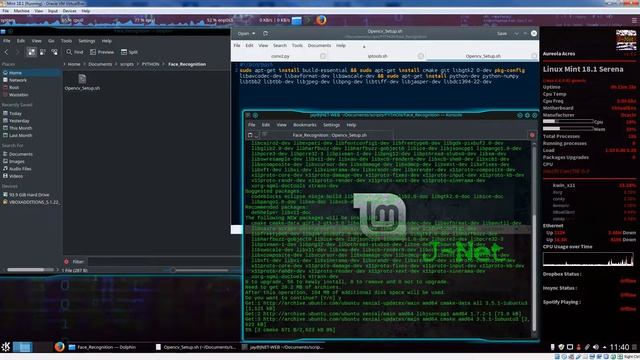This screenshot has width=640, height=360.
Task: Click Find button in Dolphin toolbar
Action: click(x=75, y=52)
